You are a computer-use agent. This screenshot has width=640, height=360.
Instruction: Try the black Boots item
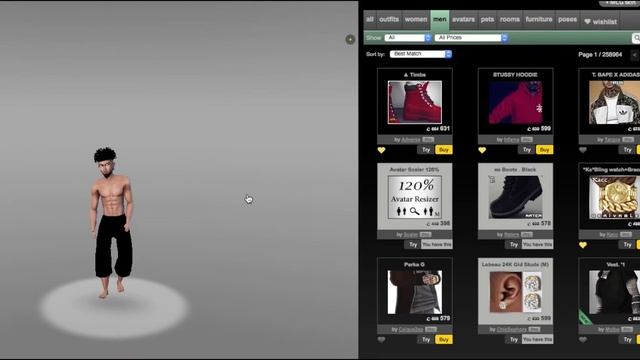(513, 244)
